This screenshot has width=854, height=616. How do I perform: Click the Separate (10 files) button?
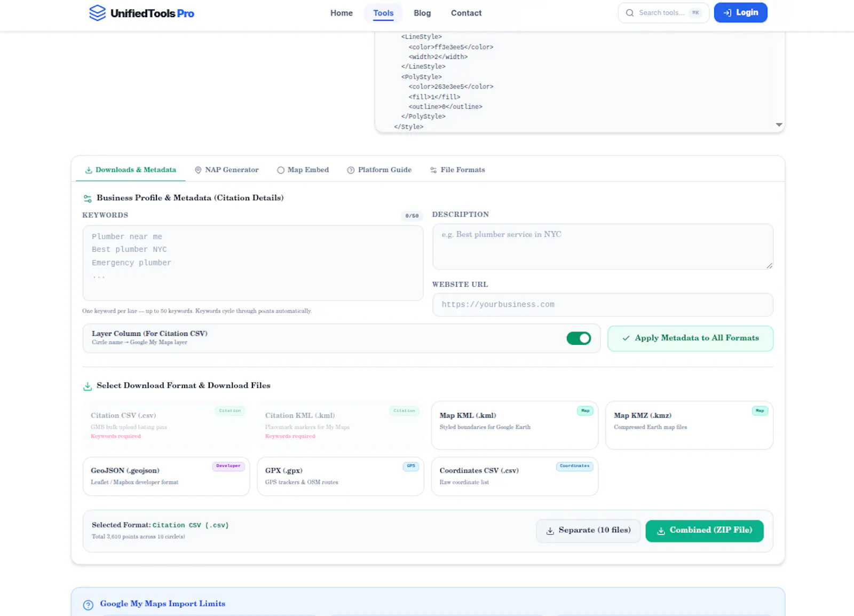point(588,531)
